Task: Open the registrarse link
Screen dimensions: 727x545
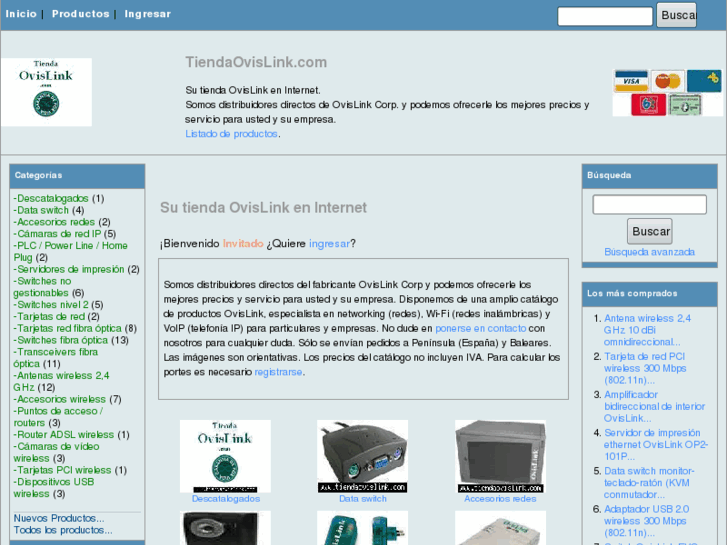Action: point(278,372)
